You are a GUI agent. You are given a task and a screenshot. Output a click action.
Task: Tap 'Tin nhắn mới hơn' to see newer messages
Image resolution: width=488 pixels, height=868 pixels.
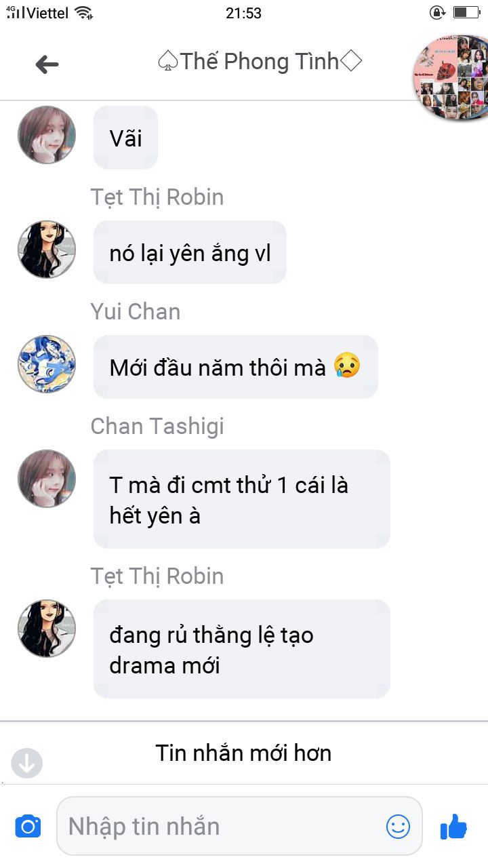(243, 753)
